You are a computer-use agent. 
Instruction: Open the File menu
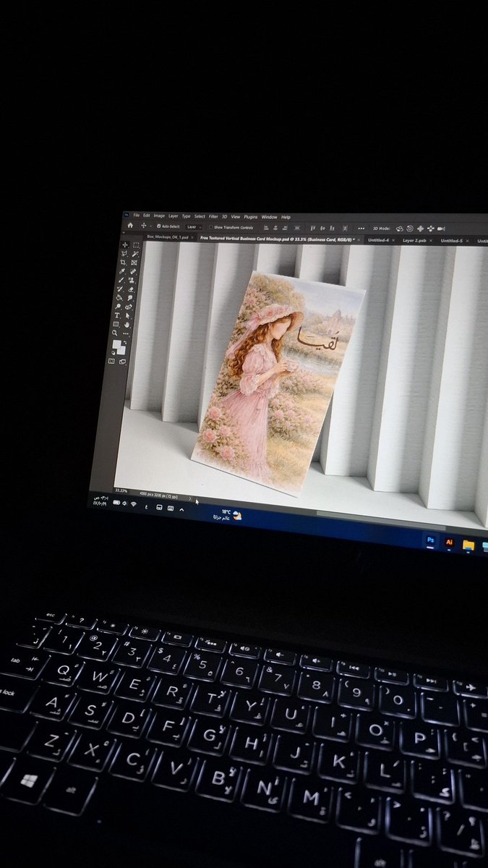[136, 216]
